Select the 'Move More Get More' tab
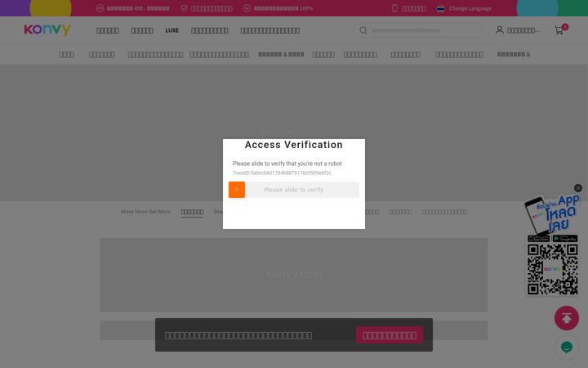 pyautogui.click(x=145, y=212)
